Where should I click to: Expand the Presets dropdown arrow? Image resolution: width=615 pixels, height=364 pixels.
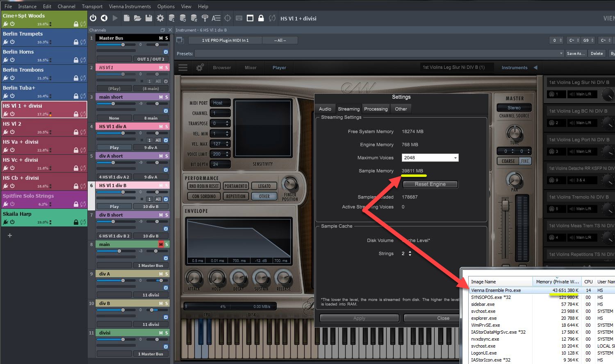click(x=561, y=54)
